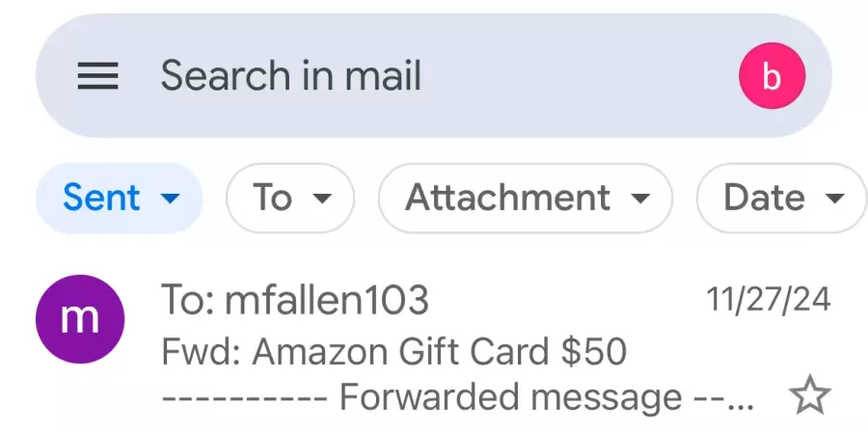Screen dimensions: 868x432
Task: Click the arrow on the Attachment filter
Action: click(x=640, y=198)
